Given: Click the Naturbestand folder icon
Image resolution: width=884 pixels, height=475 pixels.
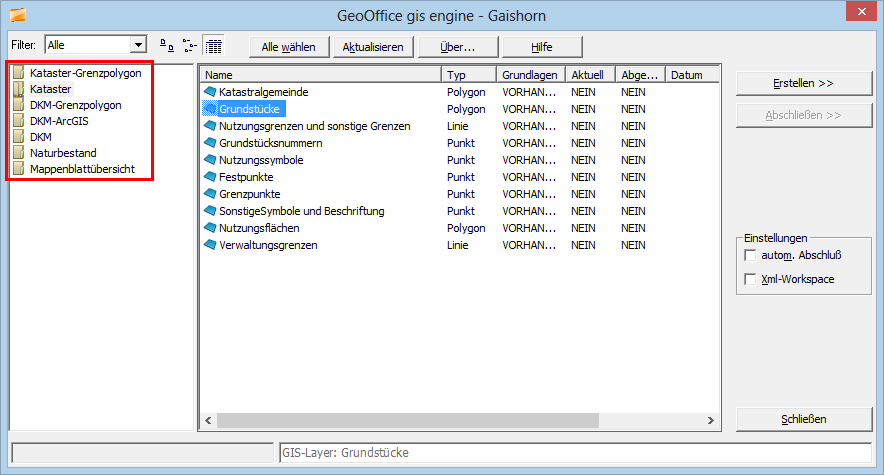Looking at the screenshot, I should tap(19, 153).
